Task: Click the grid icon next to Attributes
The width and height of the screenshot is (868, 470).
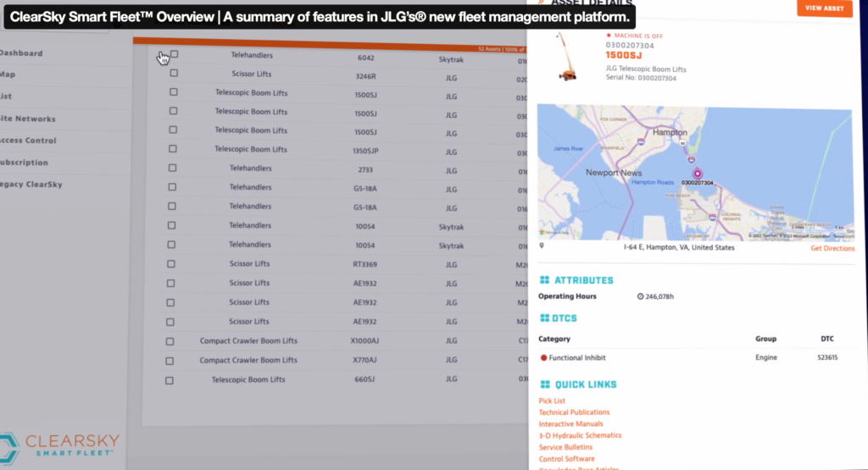Action: 545,280
